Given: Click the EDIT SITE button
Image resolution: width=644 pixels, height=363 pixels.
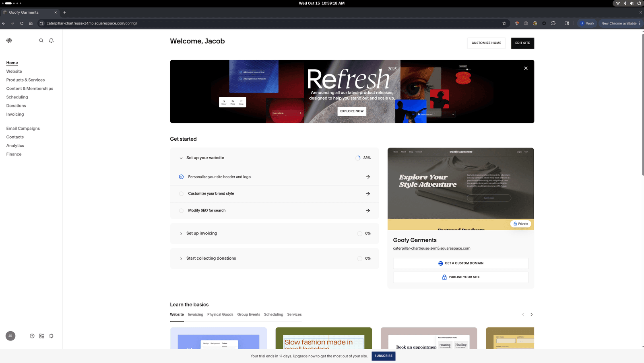Looking at the screenshot, I should 522,43.
